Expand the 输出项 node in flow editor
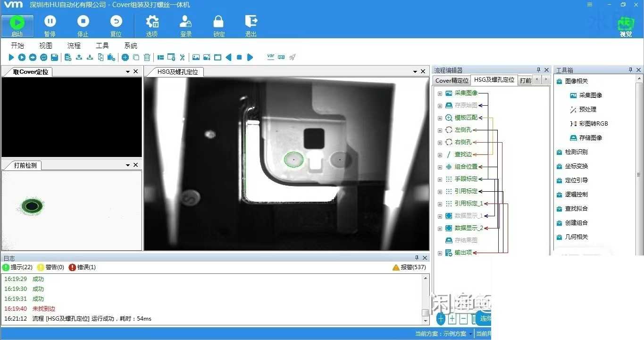Image resolution: width=644 pixels, height=340 pixels. (440, 253)
